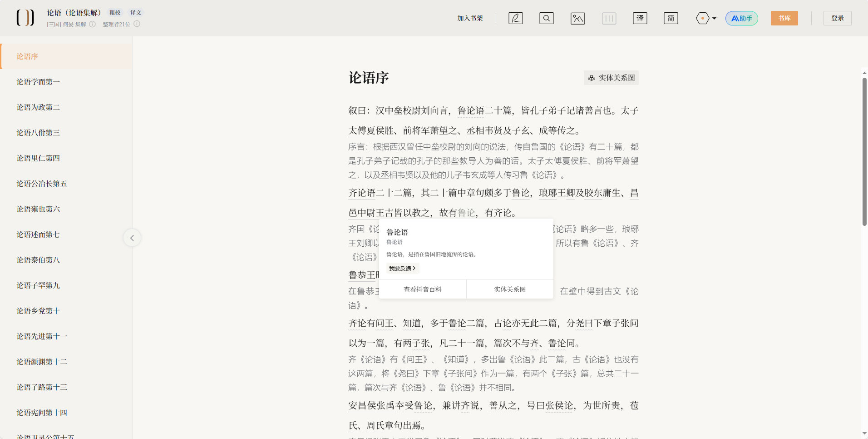
Task: Go to the 书库 library
Action: point(784,18)
